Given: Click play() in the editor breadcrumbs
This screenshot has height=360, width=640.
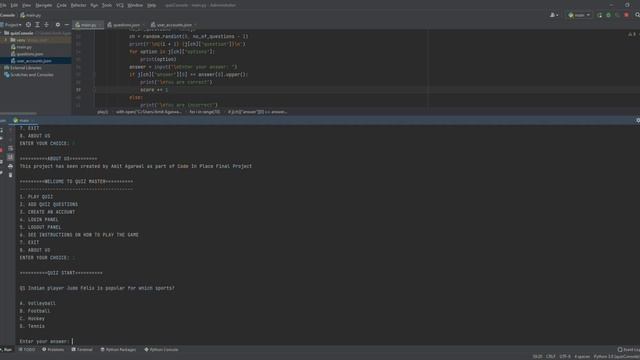Looking at the screenshot, I should 103,112.
